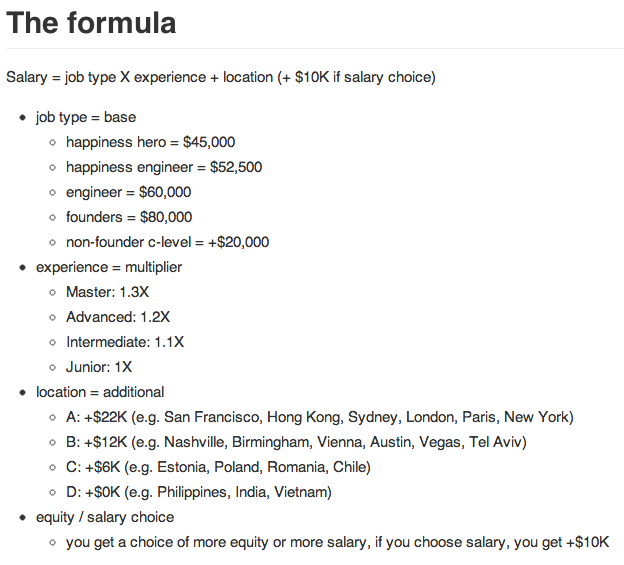This screenshot has width=624, height=565.
Task: Click 'non-founder c-level = +$20,000' item
Action: 168,242
